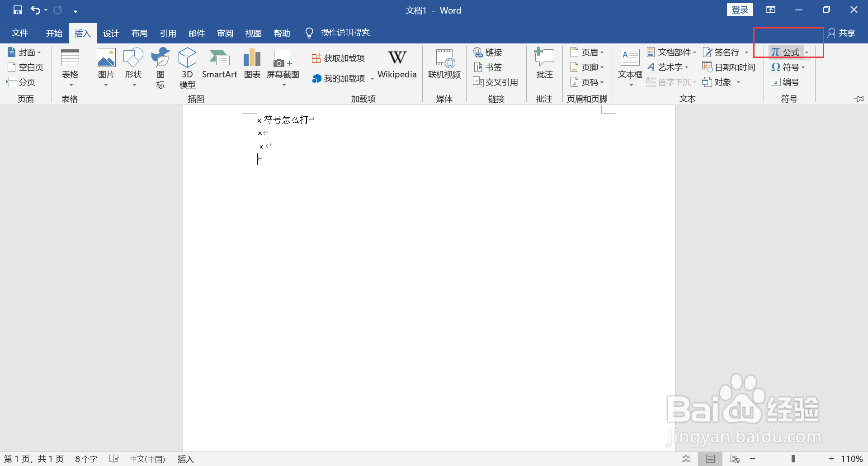The image size is (868, 466).
Task: Insert a SmartArt graphic
Action: [219, 63]
